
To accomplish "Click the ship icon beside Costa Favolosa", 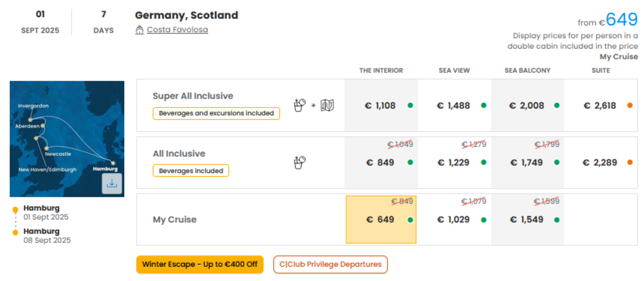I will pos(140,30).
